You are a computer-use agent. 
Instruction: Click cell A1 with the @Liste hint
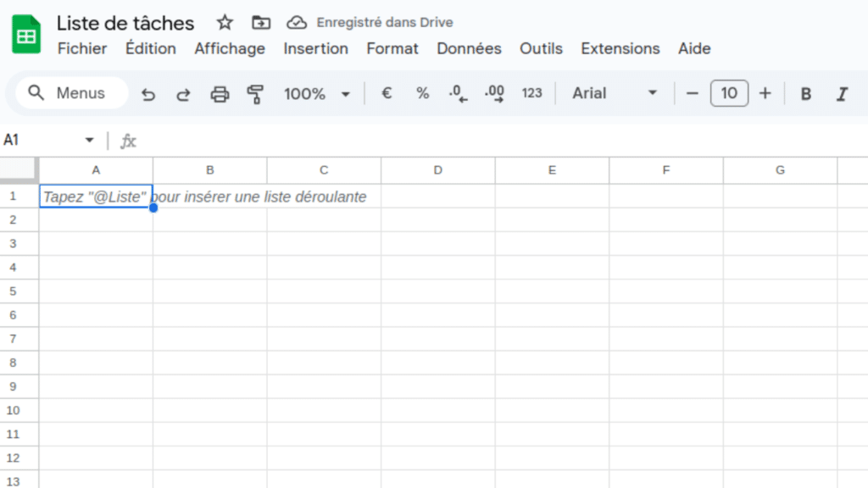(x=96, y=197)
